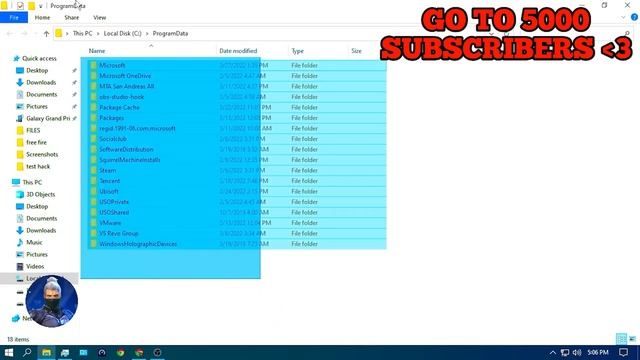Select the USOPrivate folder

[114, 202]
